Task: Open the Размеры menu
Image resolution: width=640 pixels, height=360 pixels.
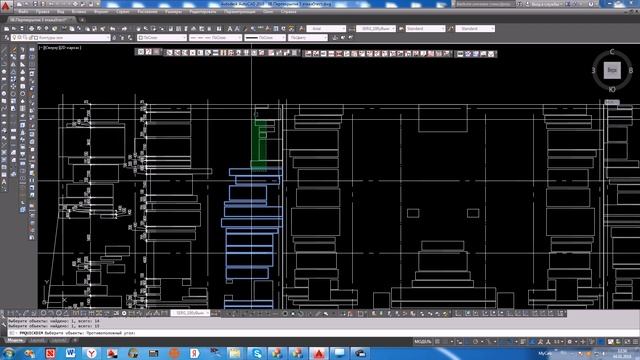Action: click(x=173, y=12)
